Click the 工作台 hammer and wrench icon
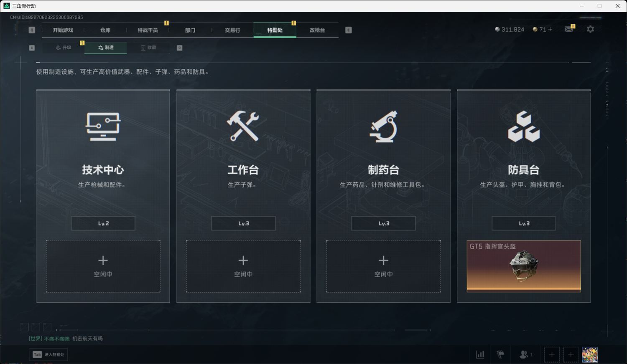 pyautogui.click(x=243, y=126)
